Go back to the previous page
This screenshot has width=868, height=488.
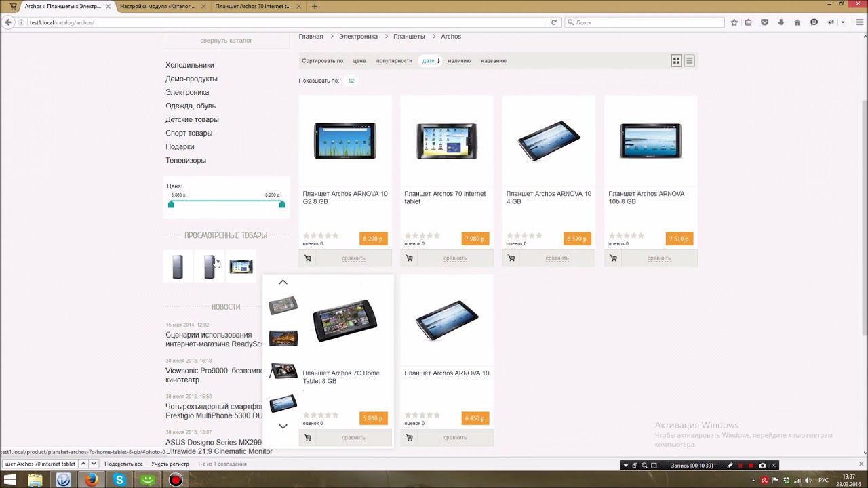pyautogui.click(x=8, y=22)
